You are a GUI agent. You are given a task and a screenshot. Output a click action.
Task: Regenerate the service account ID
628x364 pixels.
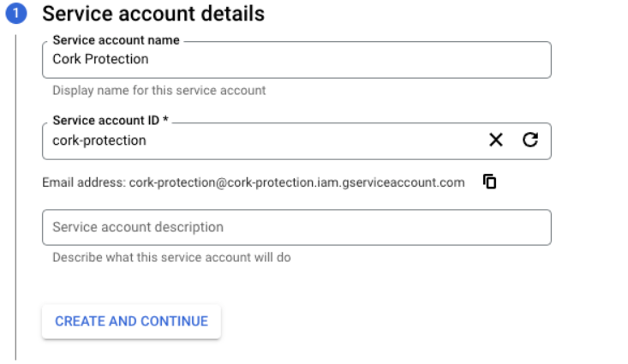coord(530,140)
